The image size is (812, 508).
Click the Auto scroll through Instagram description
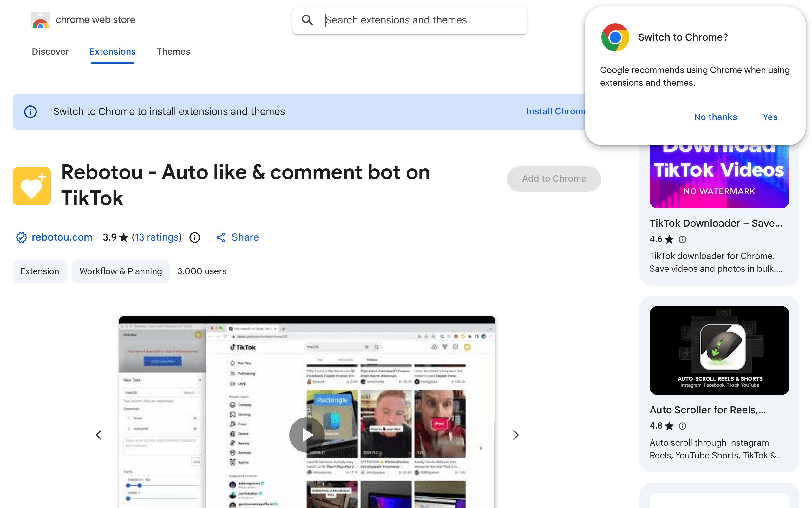716,449
